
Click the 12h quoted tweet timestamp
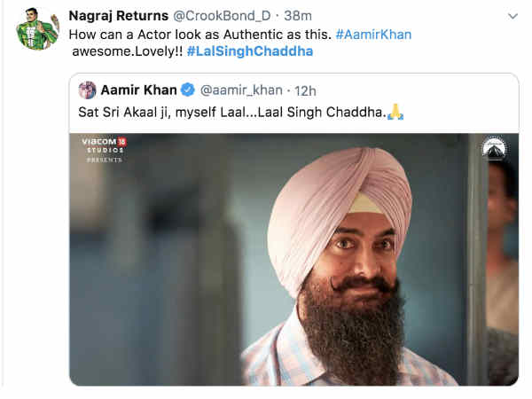pyautogui.click(x=306, y=90)
